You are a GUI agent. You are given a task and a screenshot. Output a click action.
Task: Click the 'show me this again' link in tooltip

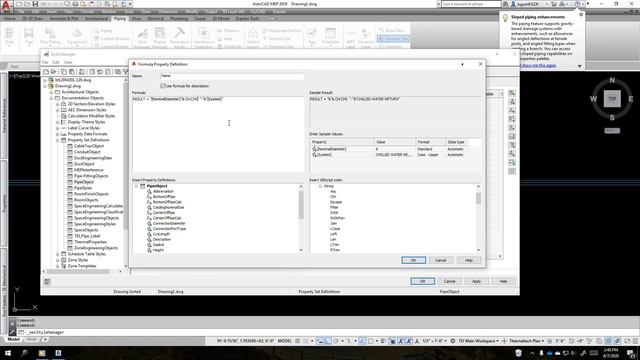click(538, 65)
